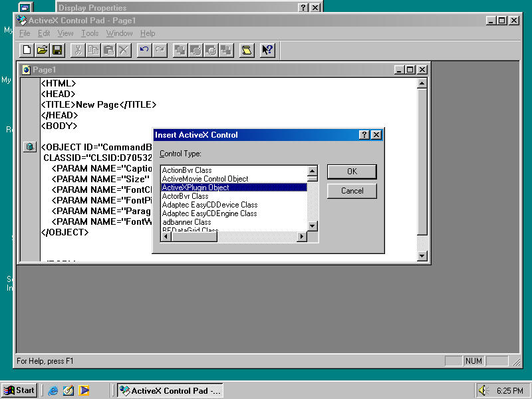Click the Move Backward toolbar icon
Viewport: 532px width, 399px height.
click(x=211, y=51)
